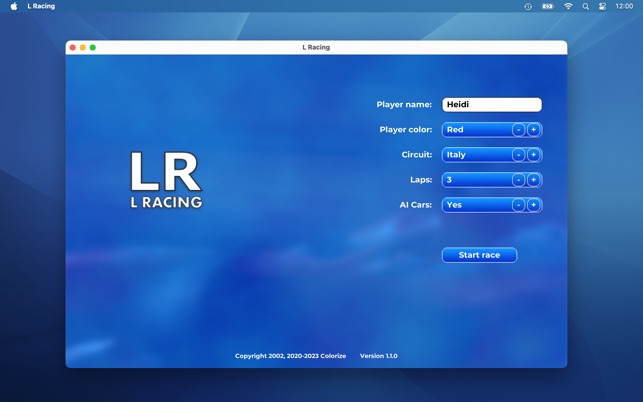Click the Laps label
The width and height of the screenshot is (643, 402).
click(x=421, y=180)
